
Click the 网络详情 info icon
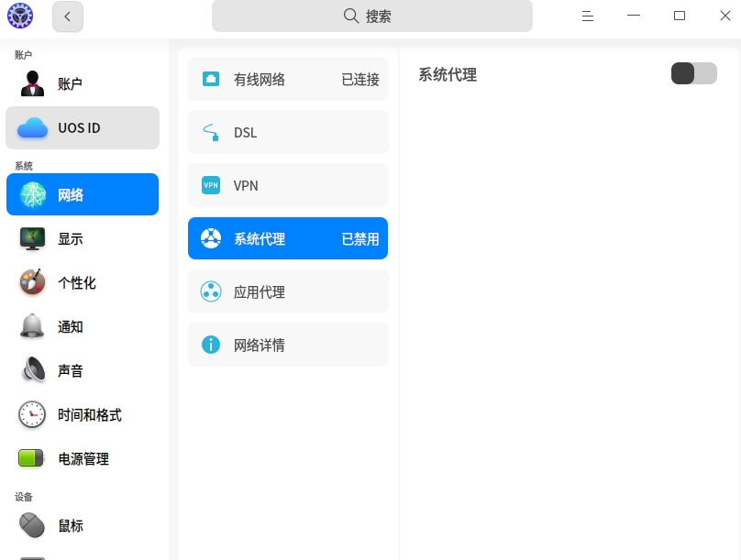pos(211,345)
